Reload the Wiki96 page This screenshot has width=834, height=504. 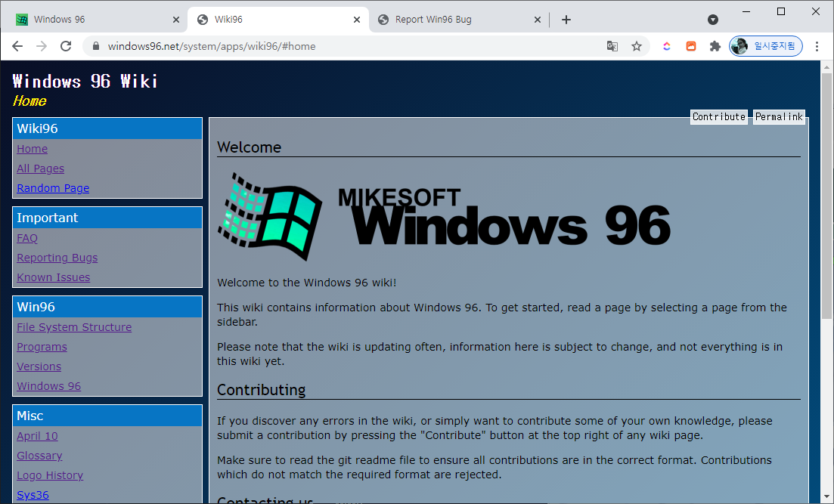[66, 46]
